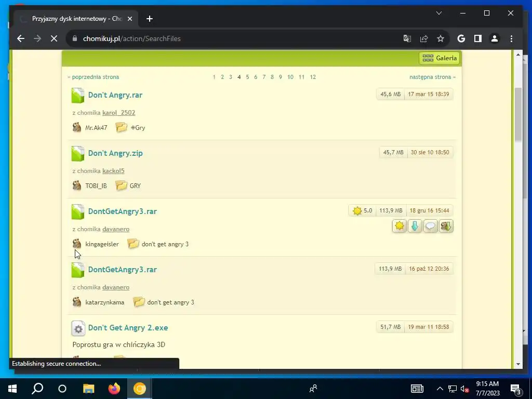The width and height of the screenshot is (532, 399).
Task: Open DontGetAngry3.rar dated 18 gru 16
Action: point(123,211)
